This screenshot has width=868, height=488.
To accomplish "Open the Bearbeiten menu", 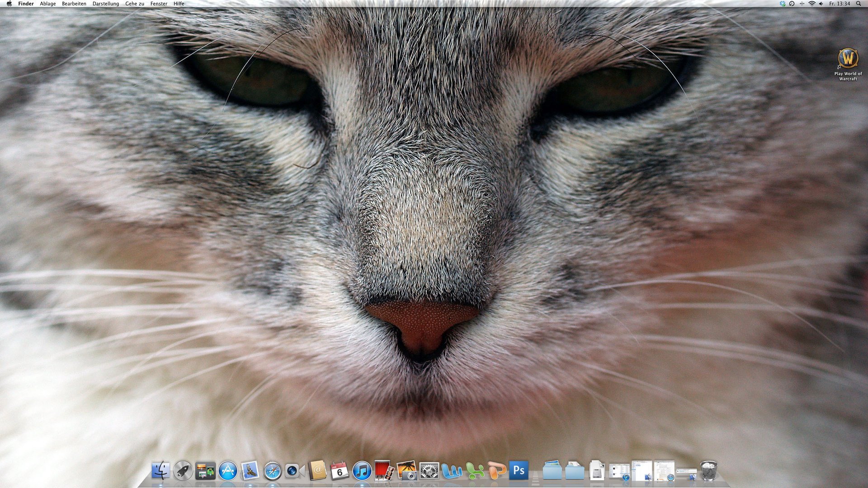I will (74, 4).
